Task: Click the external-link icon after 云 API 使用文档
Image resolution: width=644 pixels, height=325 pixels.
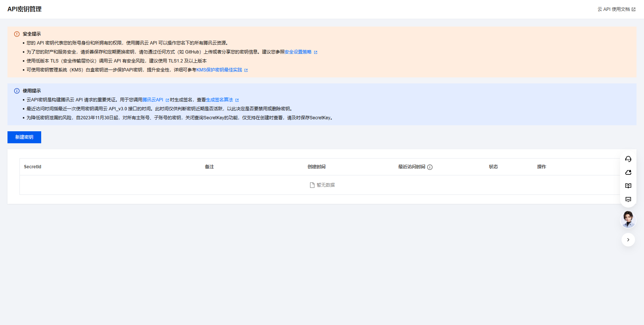Action: click(x=634, y=9)
